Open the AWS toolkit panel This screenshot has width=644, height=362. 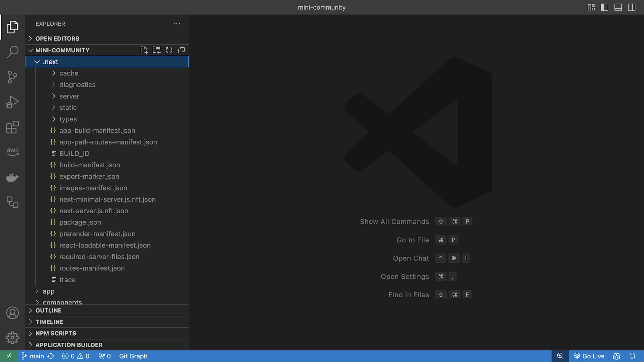coord(13,151)
